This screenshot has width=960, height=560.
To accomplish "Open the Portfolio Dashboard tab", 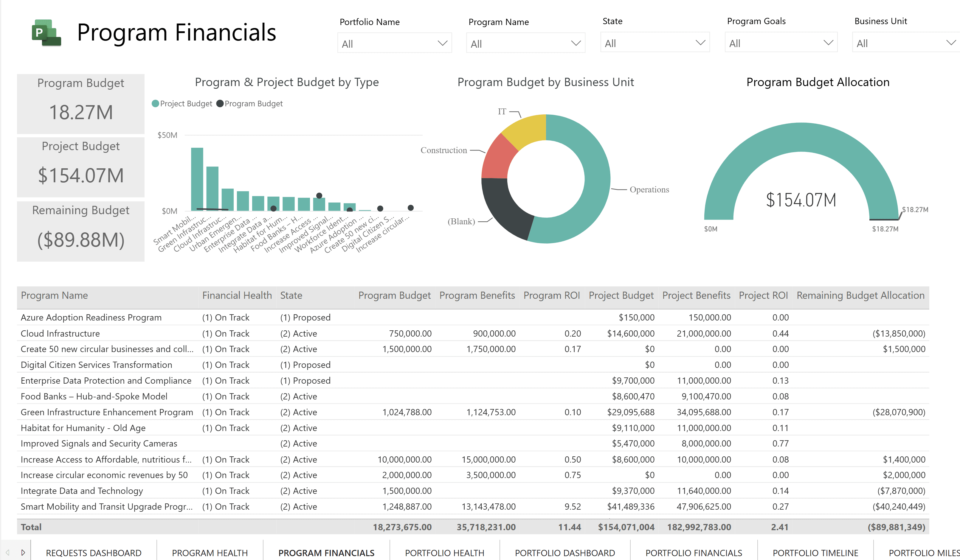I will [565, 553].
